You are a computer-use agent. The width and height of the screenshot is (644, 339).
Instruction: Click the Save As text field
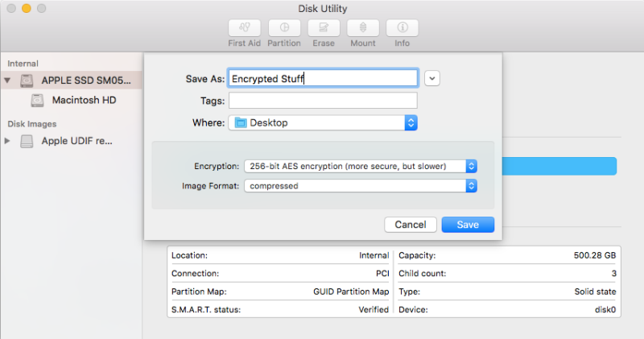(x=323, y=78)
